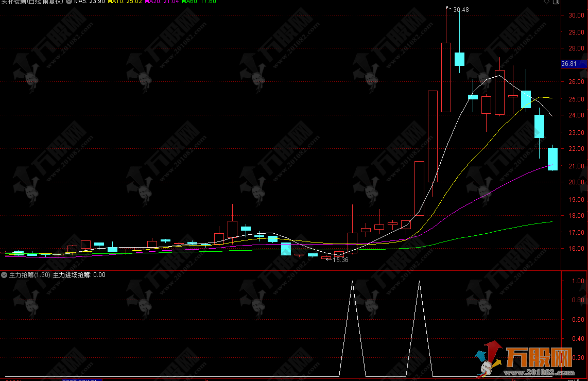This screenshot has width=588, height=381.
Task: Click the diamond icon above the price axis
Action: (547, 2)
